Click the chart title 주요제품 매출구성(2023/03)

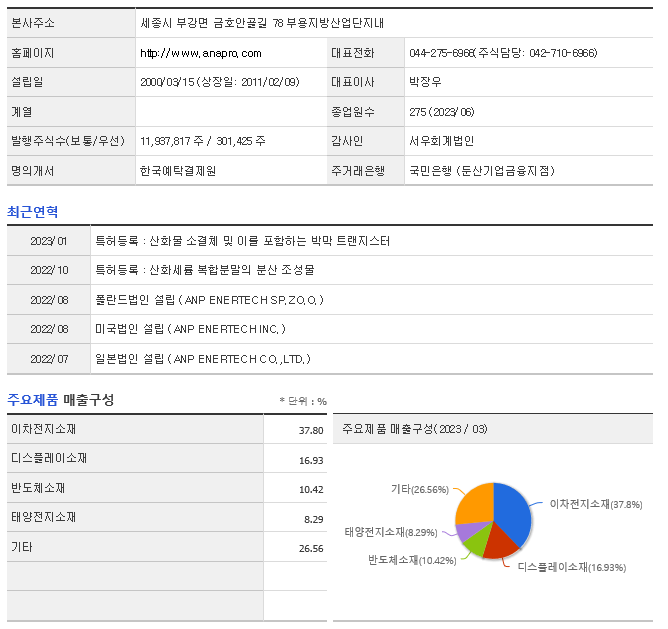(x=415, y=429)
